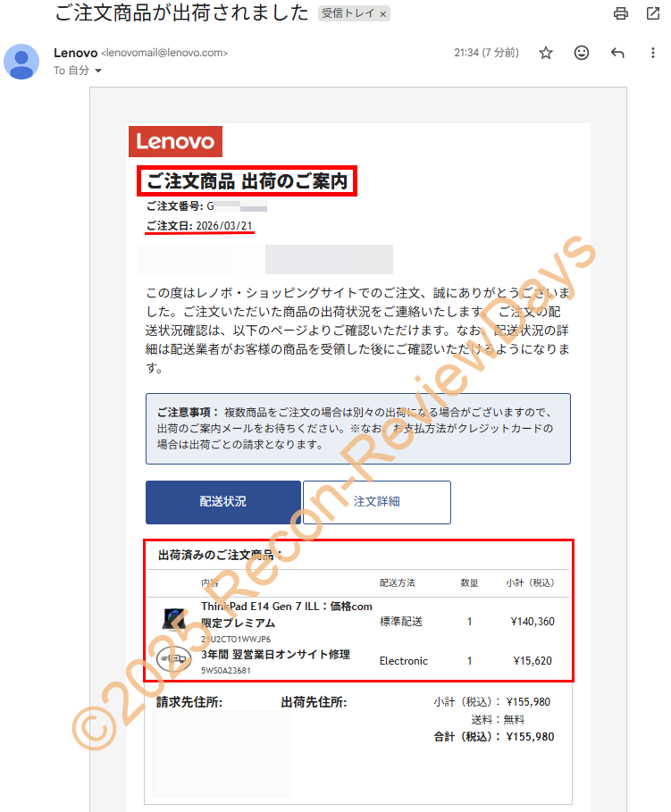671x812 pixels.
Task: Click the 3年間 翌営業日オンサイト修理 item name
Action: (x=275, y=655)
